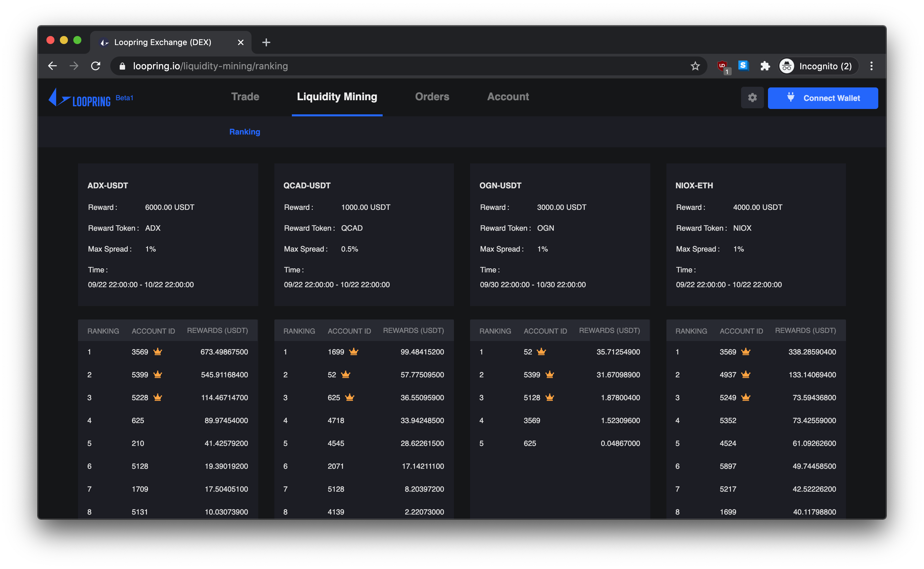Click crown icon next to account 1699
Image resolution: width=924 pixels, height=569 pixels.
(x=354, y=352)
